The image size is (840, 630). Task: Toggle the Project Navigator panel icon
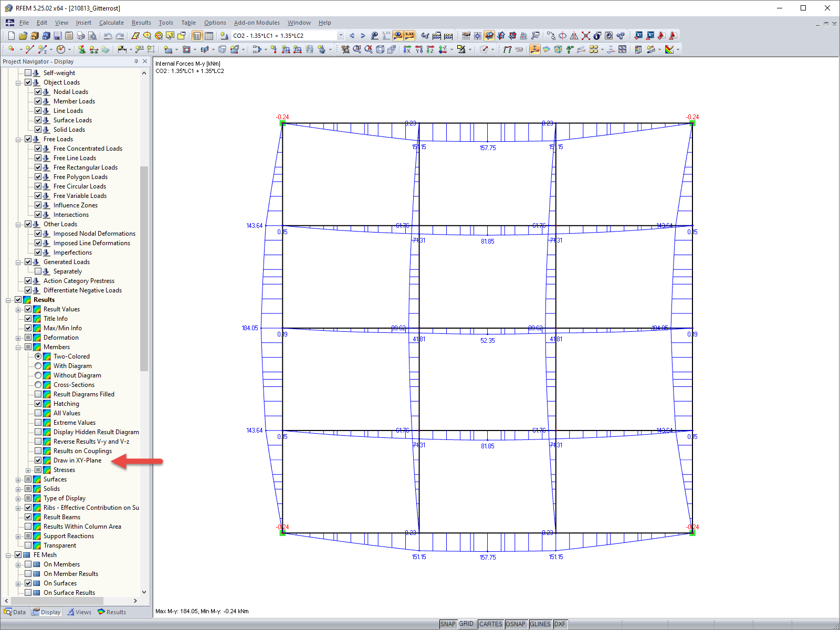coord(197,36)
